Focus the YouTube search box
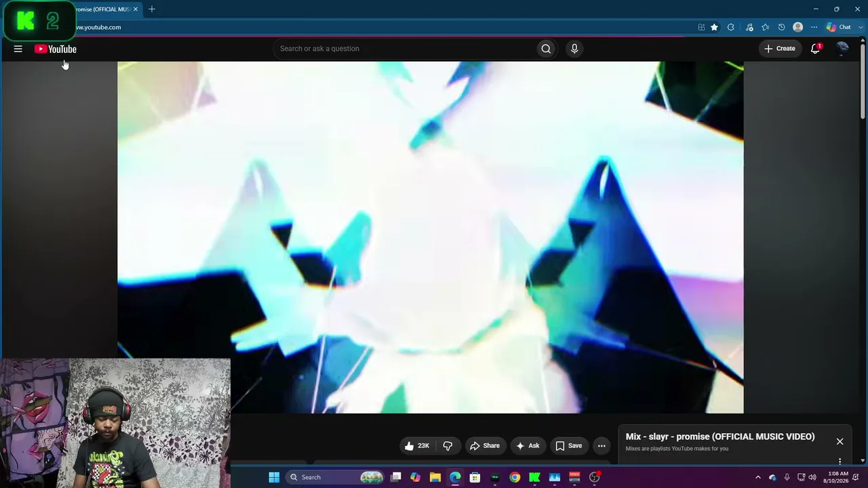The width and height of the screenshot is (868, 488). pyautogui.click(x=403, y=49)
